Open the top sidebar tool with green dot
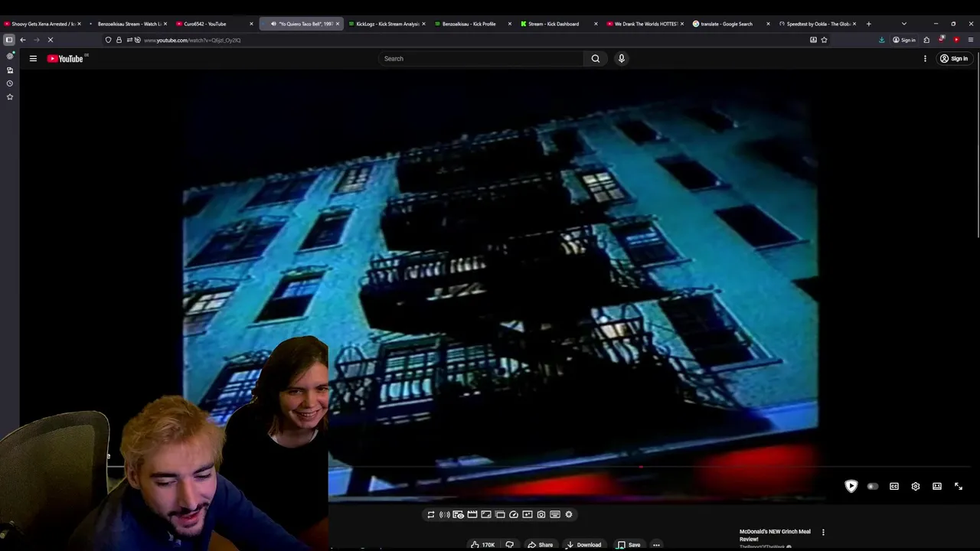 [x=10, y=56]
